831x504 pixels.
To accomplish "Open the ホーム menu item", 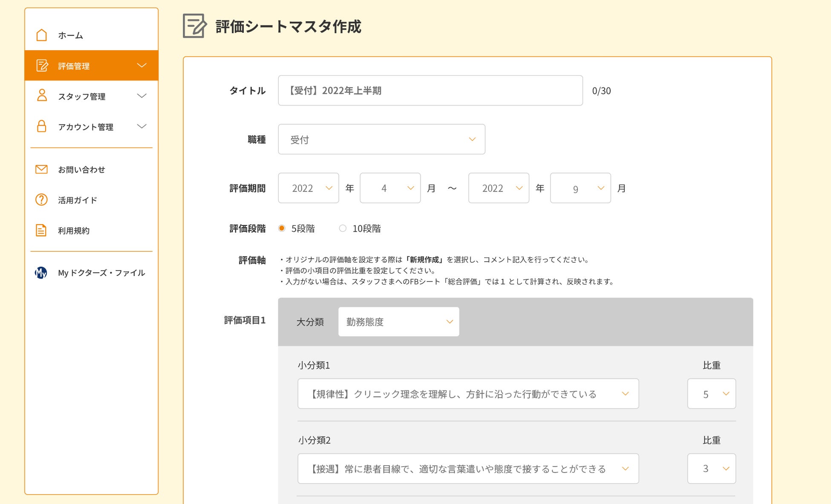I will pos(71,35).
